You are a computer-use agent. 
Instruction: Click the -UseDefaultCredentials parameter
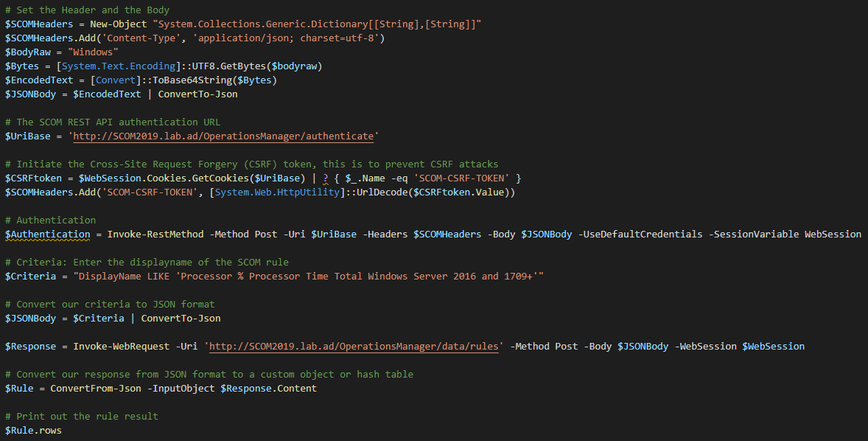coord(640,235)
